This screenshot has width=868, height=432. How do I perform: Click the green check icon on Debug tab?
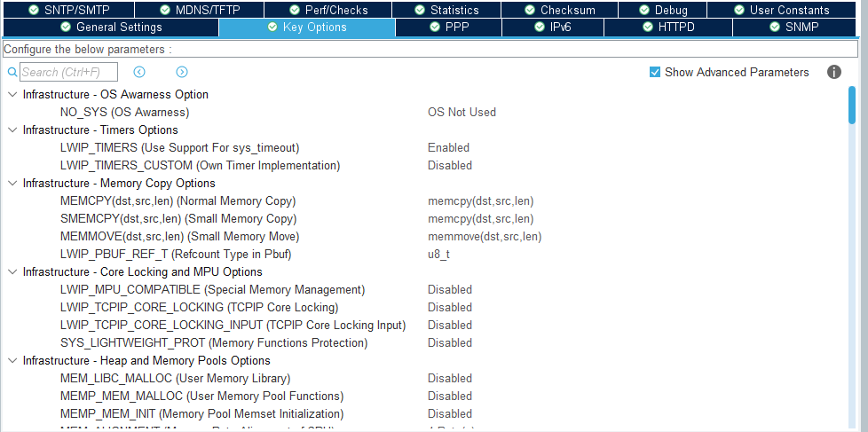pyautogui.click(x=643, y=10)
